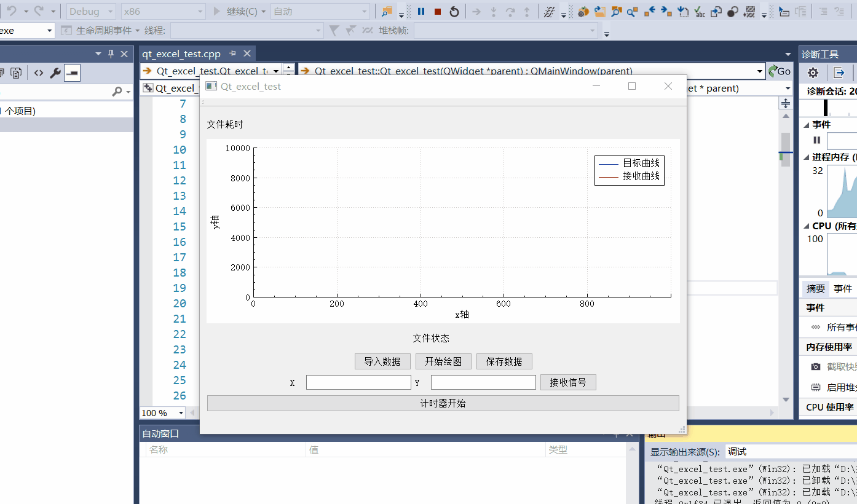This screenshot has width=857, height=504.
Task: Open the 显示输出来源 调试 dropdown
Action: [791, 452]
